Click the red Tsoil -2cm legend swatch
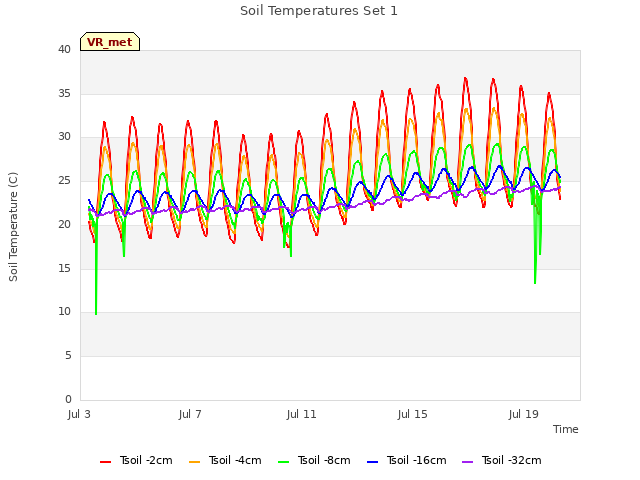Image resolution: width=640 pixels, height=480 pixels. click(105, 462)
